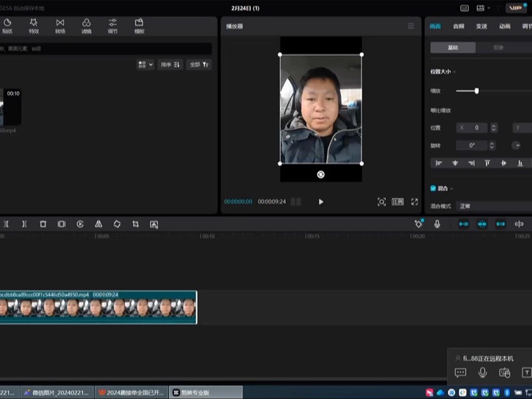Open 剪映专业版 in the Windows taskbar
The height and width of the screenshot is (399, 532).
206,392
